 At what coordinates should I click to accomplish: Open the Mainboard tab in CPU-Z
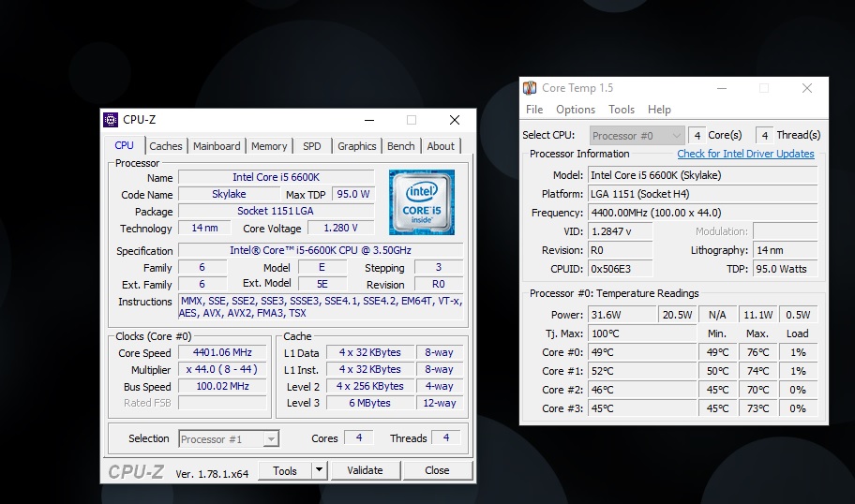[x=217, y=146]
